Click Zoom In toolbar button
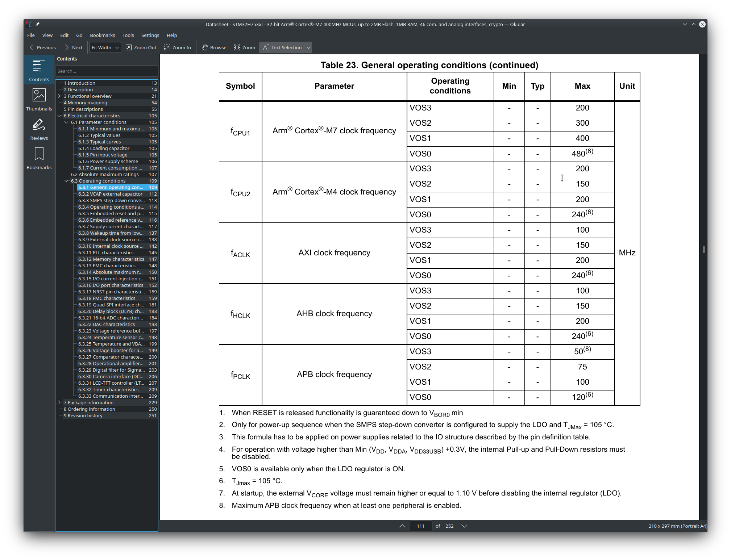Viewport: 731px width, 560px height. click(x=178, y=47)
